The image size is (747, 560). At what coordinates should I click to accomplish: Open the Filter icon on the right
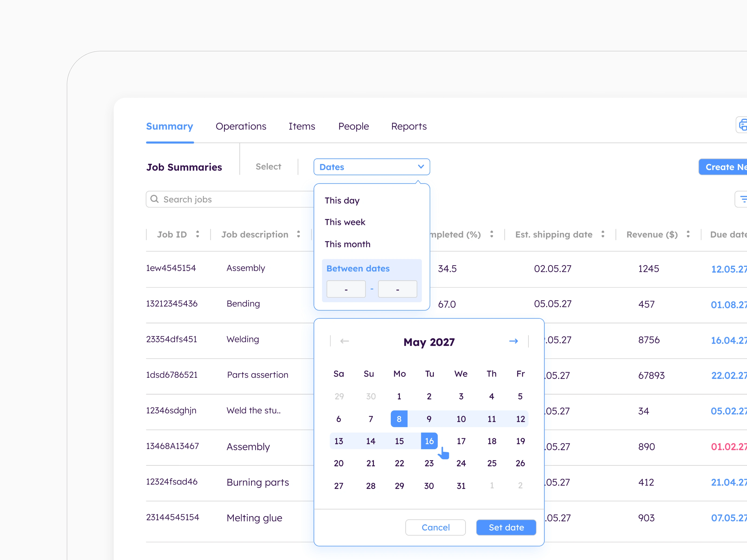(x=744, y=199)
